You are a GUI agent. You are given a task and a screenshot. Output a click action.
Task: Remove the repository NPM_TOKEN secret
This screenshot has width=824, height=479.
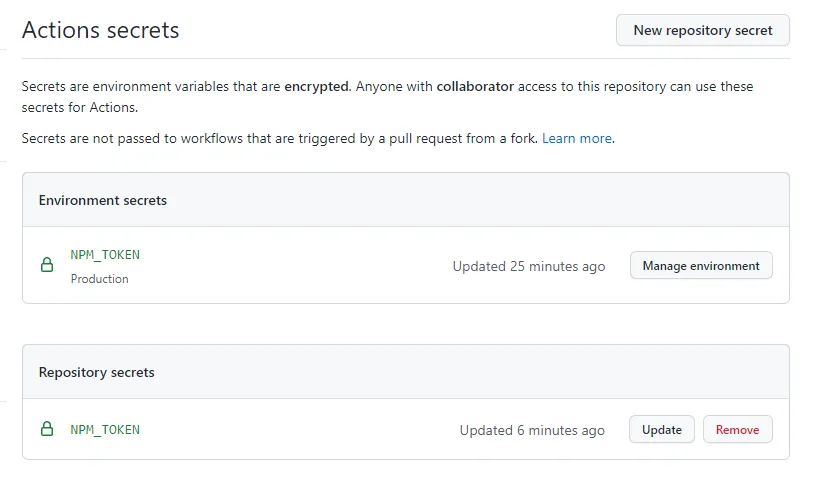point(737,429)
